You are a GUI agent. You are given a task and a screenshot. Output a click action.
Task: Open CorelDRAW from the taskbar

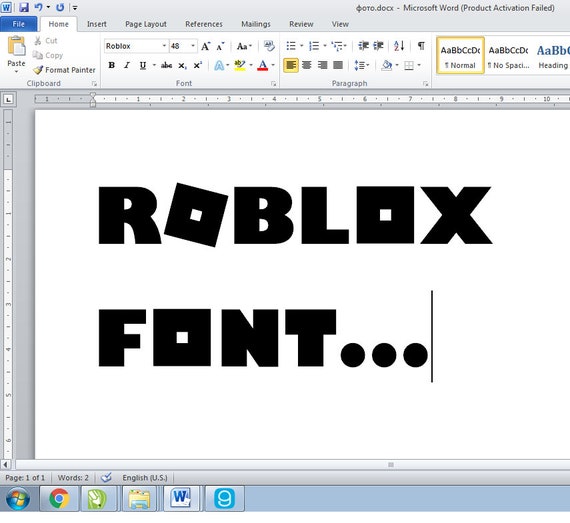(x=97, y=499)
